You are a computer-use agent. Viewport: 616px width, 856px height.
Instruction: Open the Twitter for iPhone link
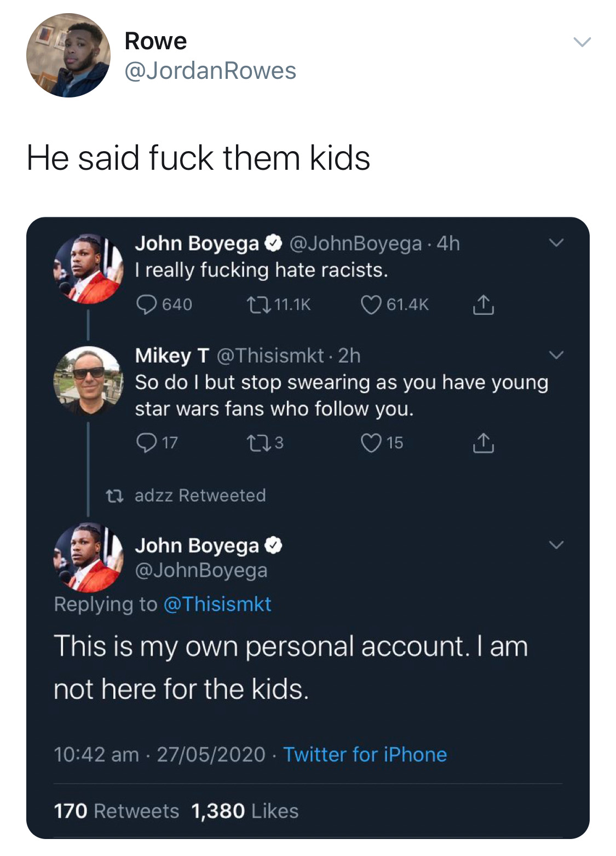click(365, 755)
